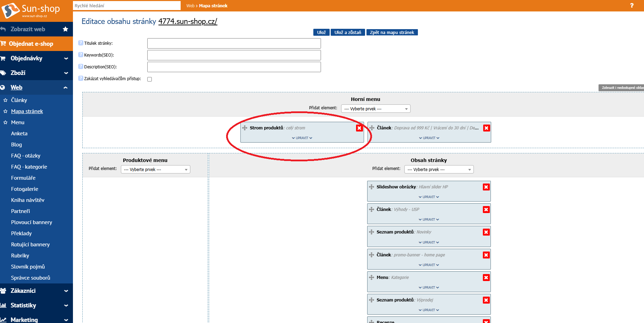Click the help question mark in top bar
Viewport: 644px width, 323px height.
tap(632, 6)
